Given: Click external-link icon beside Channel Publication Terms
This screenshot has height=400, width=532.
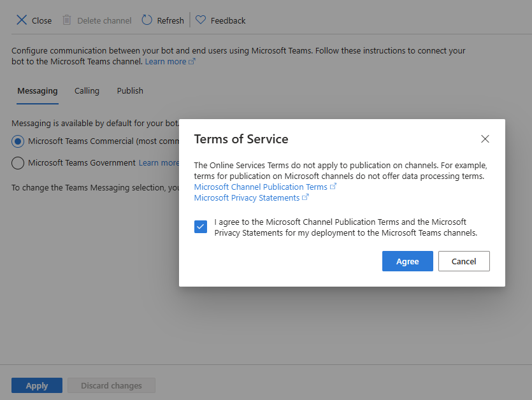Looking at the screenshot, I should 333,187.
